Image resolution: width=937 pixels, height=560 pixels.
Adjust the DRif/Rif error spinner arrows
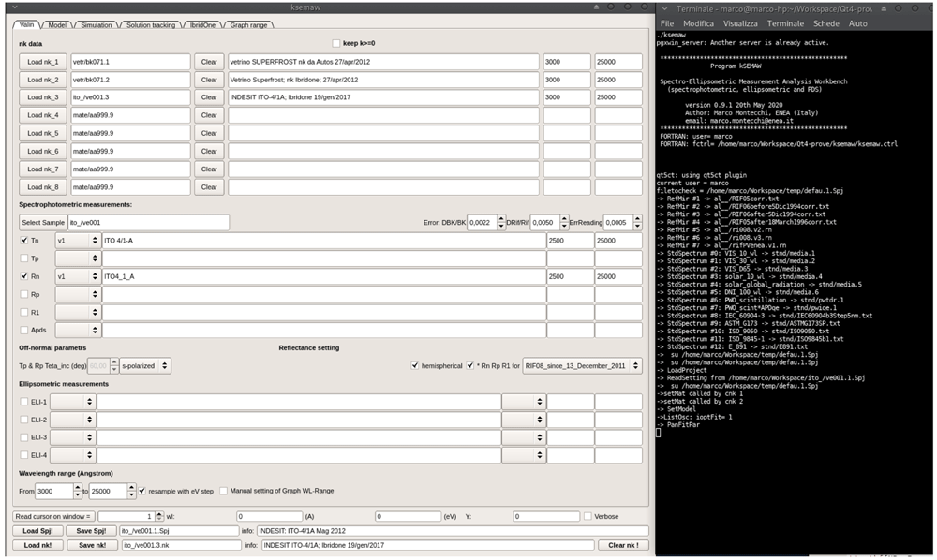(x=564, y=223)
